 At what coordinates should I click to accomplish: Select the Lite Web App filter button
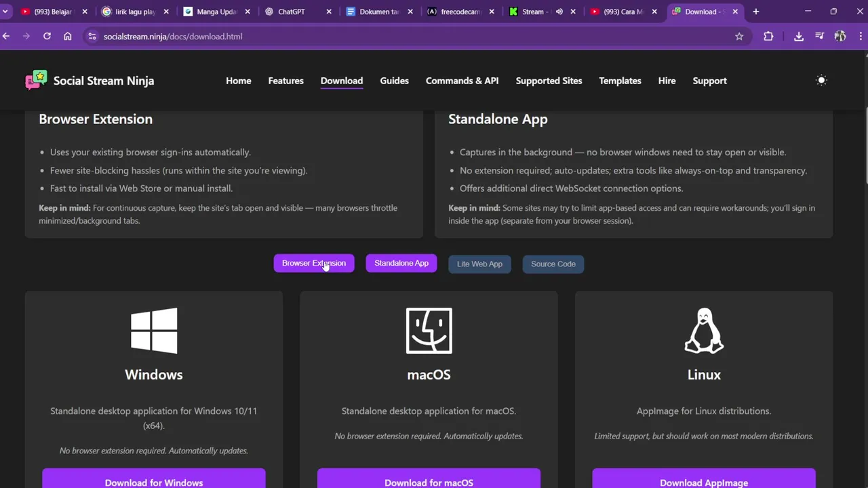click(x=479, y=264)
